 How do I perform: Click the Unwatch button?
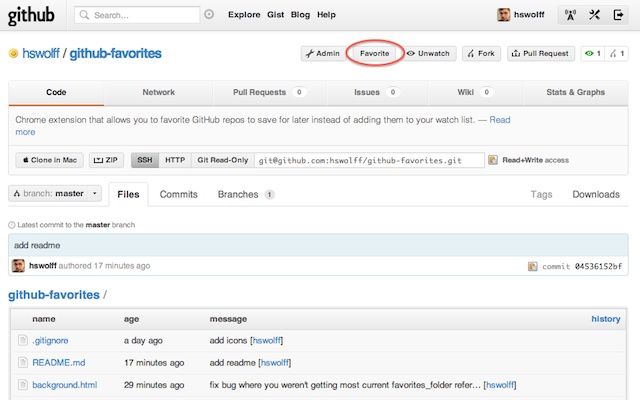point(428,53)
